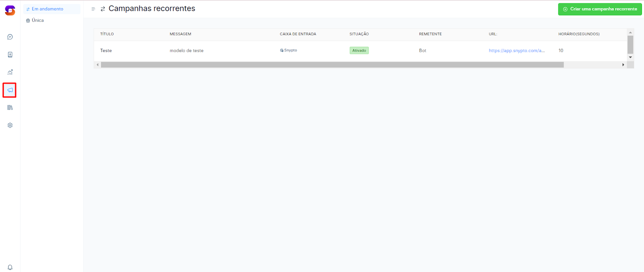Click the CAIXA DE ENTRADA column header
The image size is (644, 272).
pos(298,34)
